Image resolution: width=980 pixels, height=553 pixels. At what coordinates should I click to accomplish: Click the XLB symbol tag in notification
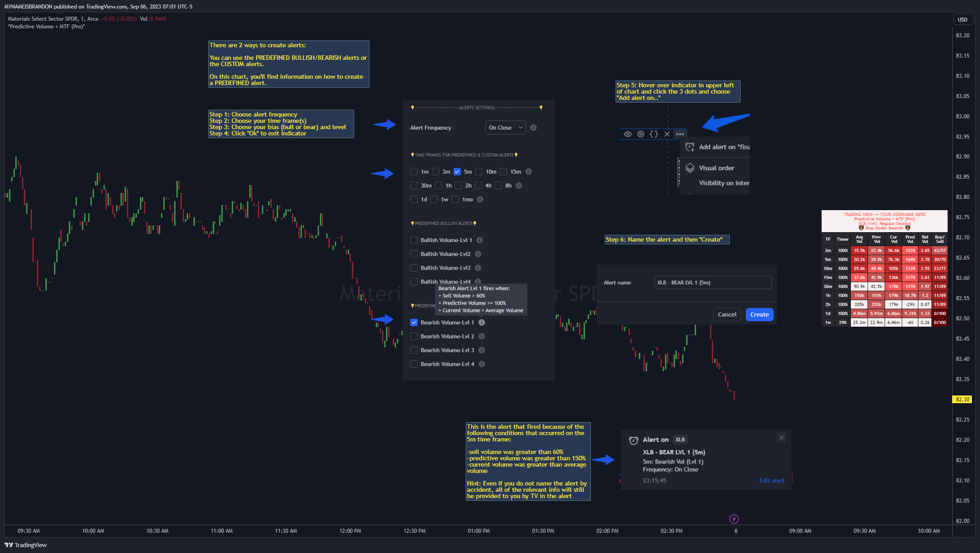[680, 440]
